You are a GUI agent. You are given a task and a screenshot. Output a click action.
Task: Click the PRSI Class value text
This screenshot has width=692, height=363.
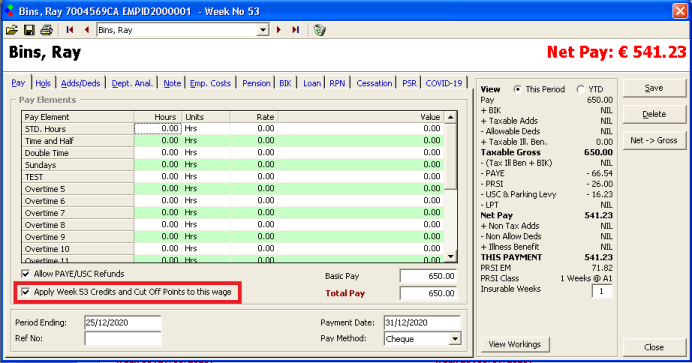click(x=586, y=278)
